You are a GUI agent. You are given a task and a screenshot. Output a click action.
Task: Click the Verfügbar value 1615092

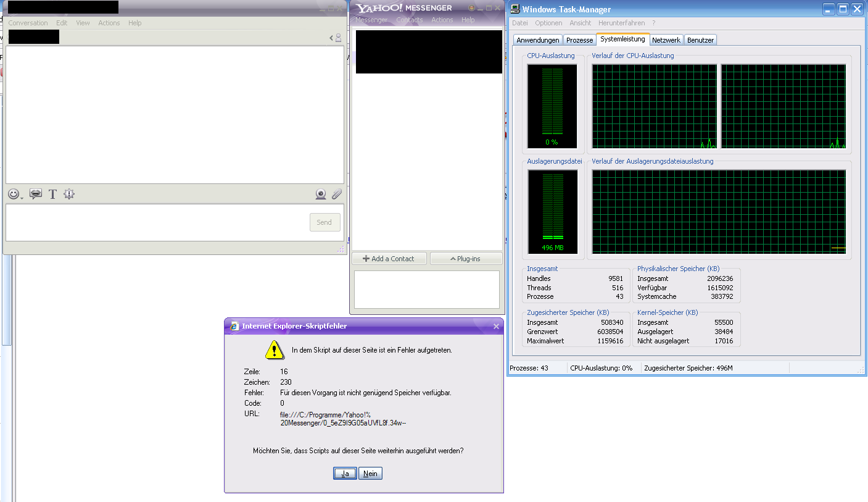721,288
